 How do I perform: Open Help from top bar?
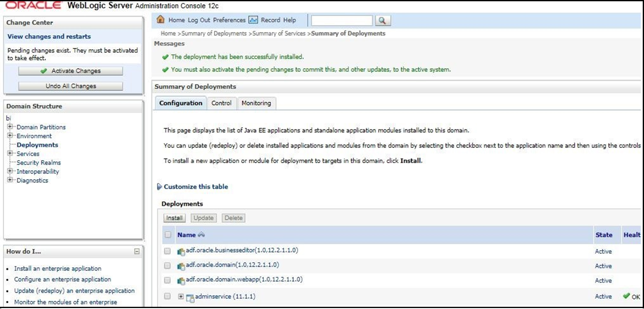tap(289, 20)
